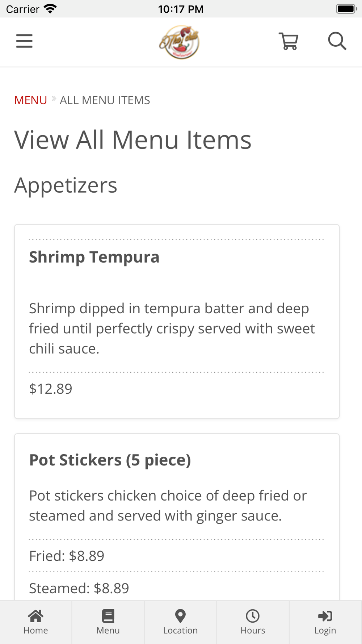Tap the restaurant logo in header
The width and height of the screenshot is (362, 644).
click(x=180, y=42)
